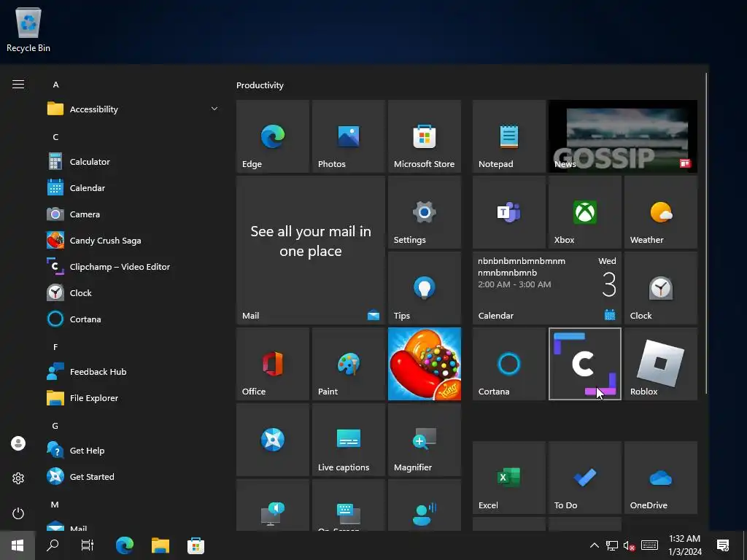Open the To Do tile
Screen dimensions: 747x560
584,478
